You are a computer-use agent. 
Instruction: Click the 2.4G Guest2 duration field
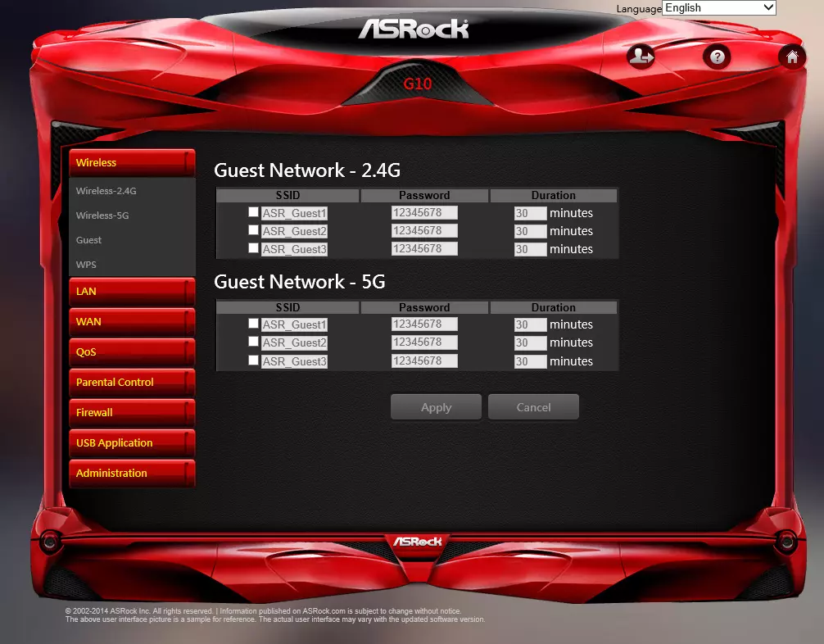click(x=530, y=231)
